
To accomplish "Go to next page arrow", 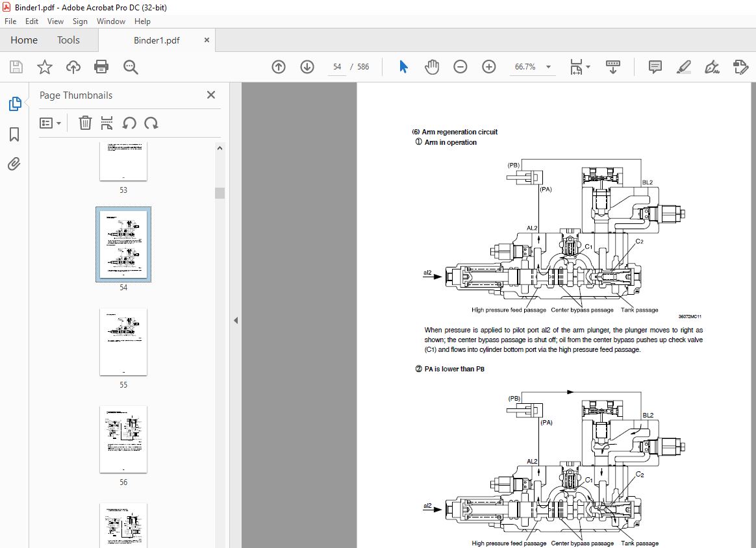I will point(307,67).
